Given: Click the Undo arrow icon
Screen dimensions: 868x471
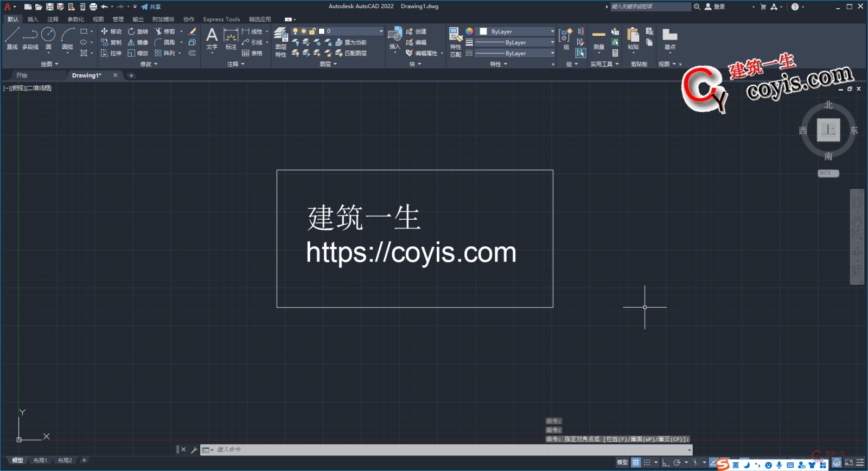Looking at the screenshot, I should point(104,7).
